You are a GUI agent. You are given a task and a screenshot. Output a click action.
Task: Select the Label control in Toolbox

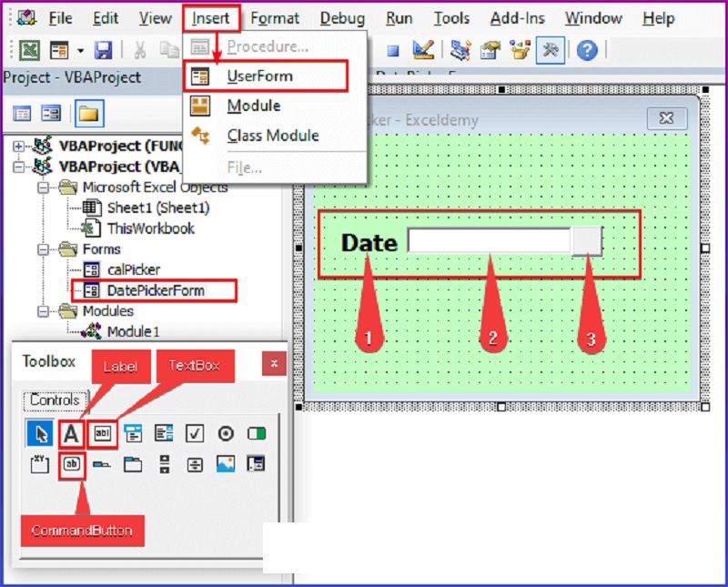click(x=71, y=433)
